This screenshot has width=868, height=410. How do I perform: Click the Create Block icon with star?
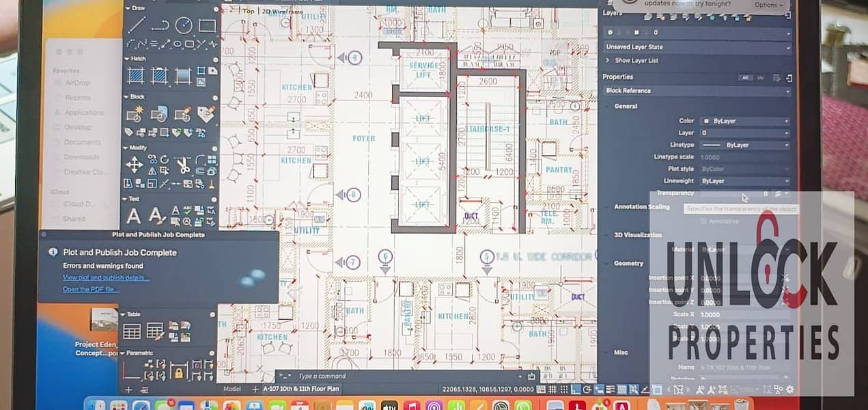pyautogui.click(x=135, y=113)
